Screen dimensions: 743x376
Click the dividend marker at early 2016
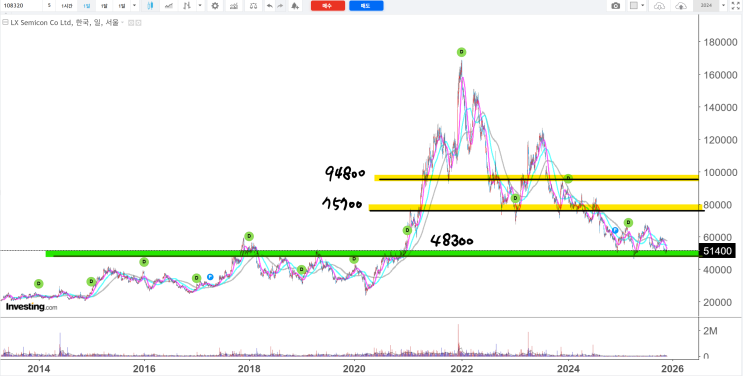click(144, 262)
